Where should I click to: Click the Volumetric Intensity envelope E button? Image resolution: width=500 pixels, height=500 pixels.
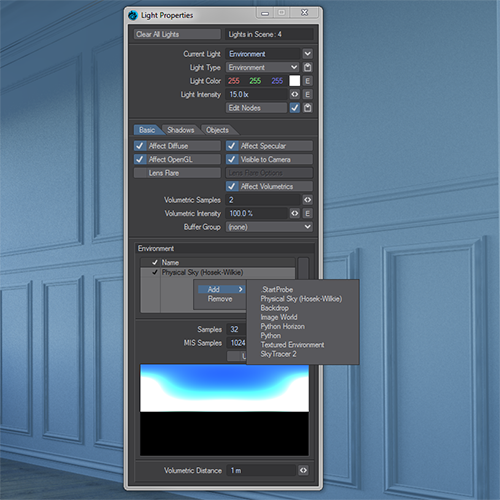point(307,213)
